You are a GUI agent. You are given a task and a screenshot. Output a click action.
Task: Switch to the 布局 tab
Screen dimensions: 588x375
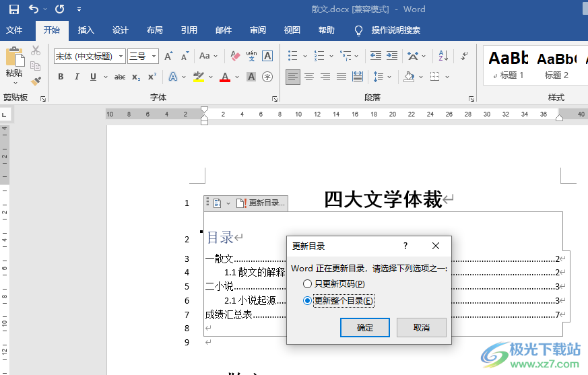(x=154, y=30)
